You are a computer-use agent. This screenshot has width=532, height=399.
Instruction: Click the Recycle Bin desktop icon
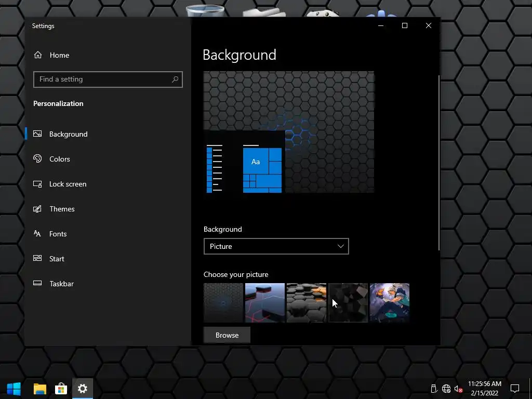click(205, 11)
